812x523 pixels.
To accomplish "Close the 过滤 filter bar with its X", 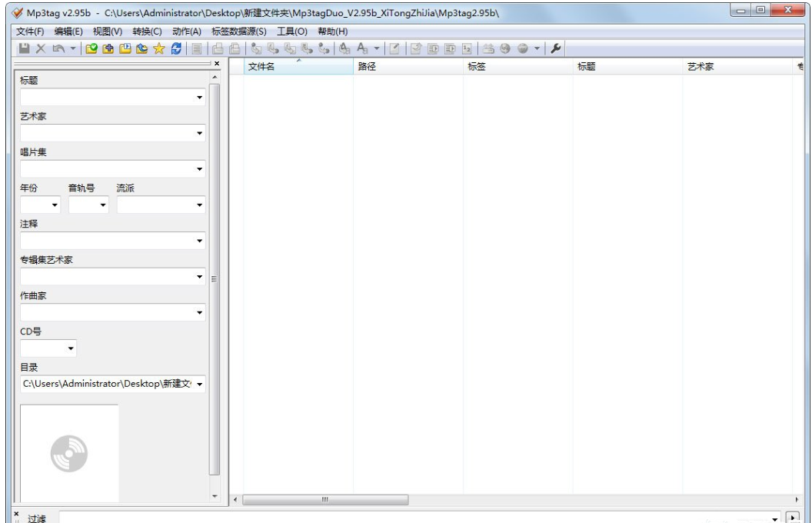I will [16, 514].
